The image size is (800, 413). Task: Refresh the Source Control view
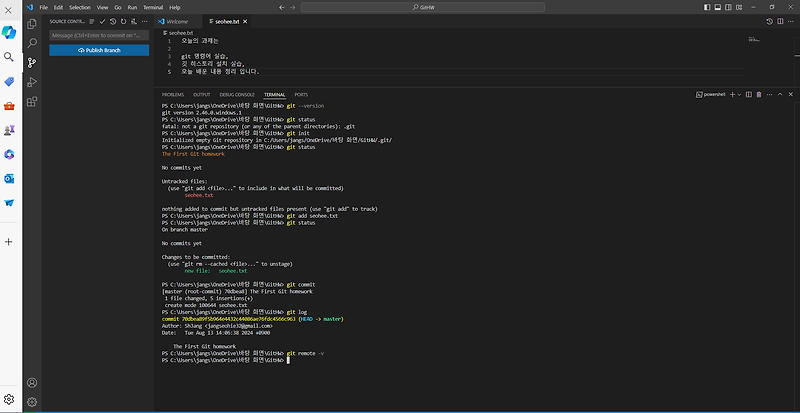click(x=123, y=21)
